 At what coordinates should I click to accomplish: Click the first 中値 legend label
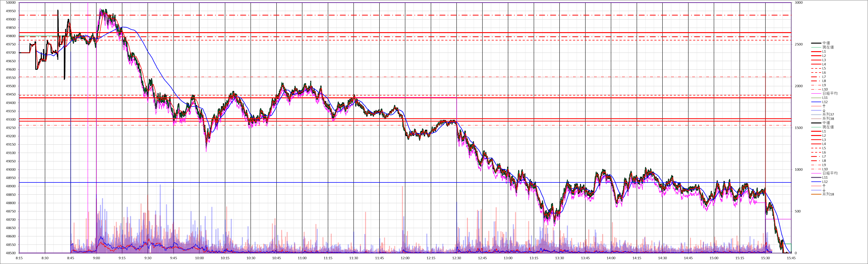pos(826,43)
